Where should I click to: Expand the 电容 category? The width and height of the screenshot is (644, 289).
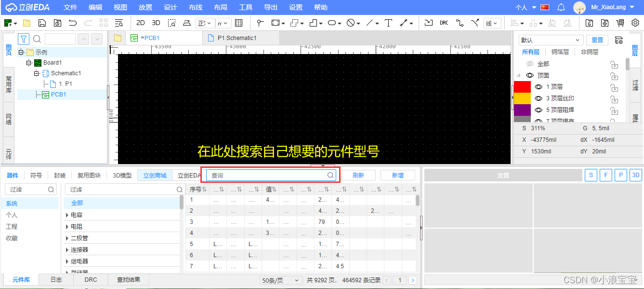(x=67, y=215)
